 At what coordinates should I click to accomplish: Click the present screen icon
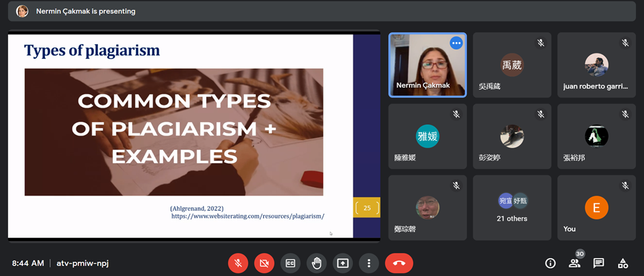(342, 263)
